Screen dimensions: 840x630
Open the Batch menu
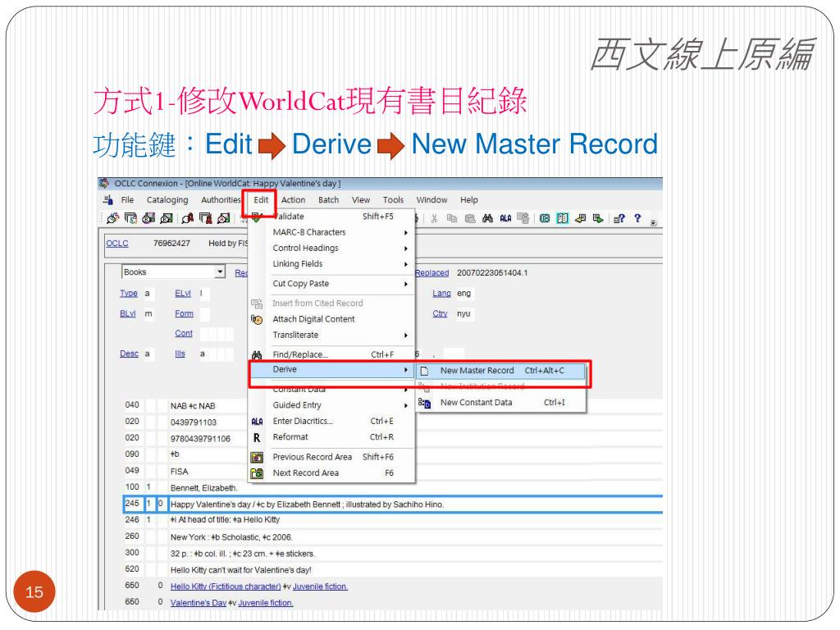(x=328, y=200)
